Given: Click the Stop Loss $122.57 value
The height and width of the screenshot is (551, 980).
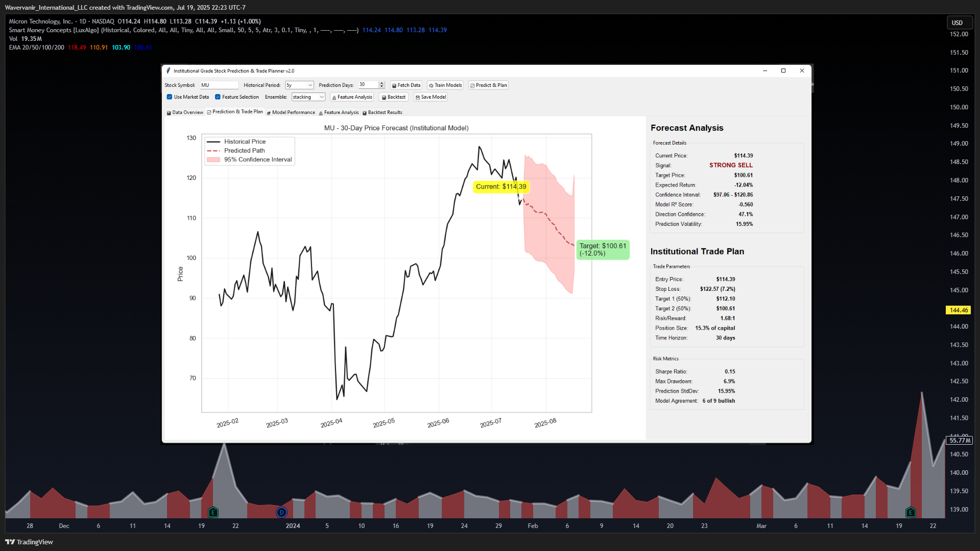Looking at the screenshot, I should (x=718, y=289).
